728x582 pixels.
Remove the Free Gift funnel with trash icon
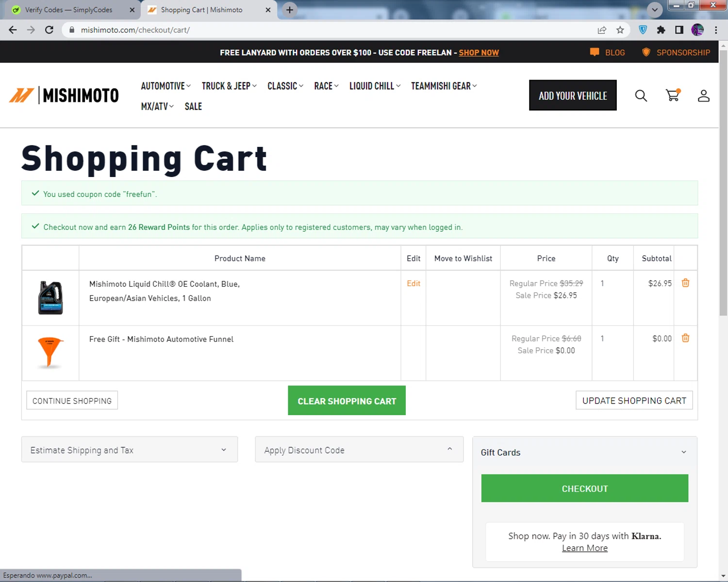(685, 338)
